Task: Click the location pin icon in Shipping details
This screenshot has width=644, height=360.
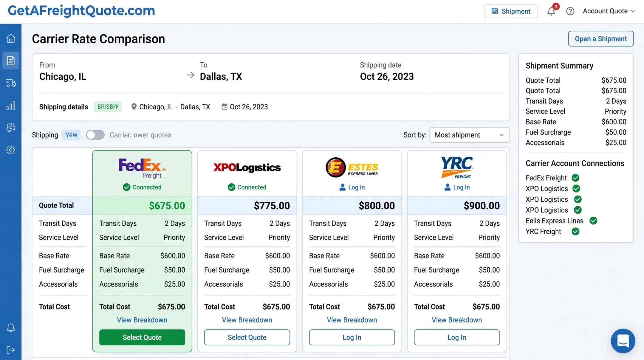Action: [134, 107]
